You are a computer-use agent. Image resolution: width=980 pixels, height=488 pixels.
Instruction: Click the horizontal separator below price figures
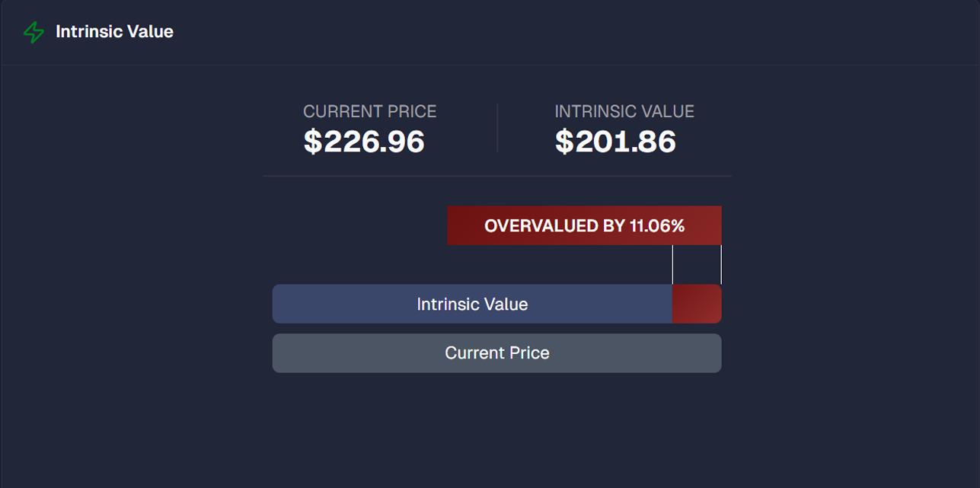[x=497, y=176]
